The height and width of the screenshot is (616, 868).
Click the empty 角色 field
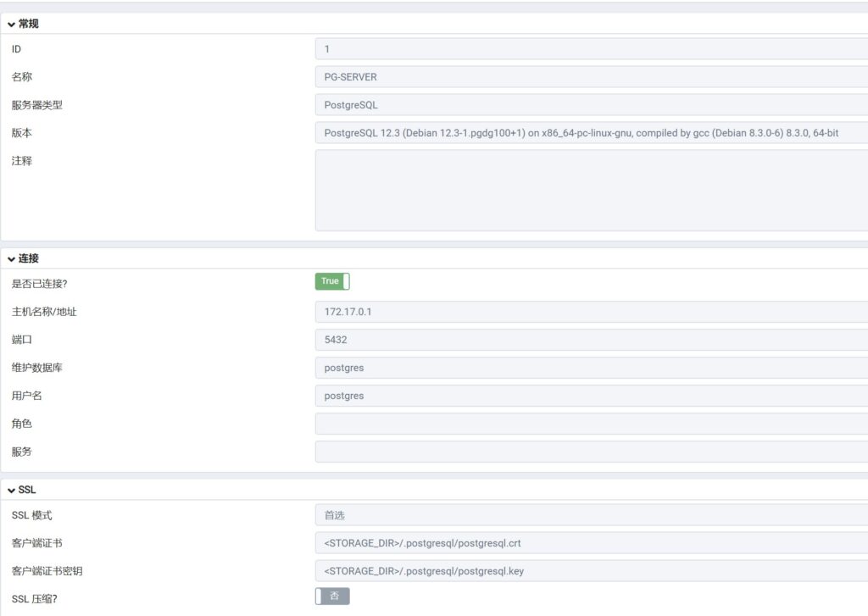click(591, 424)
